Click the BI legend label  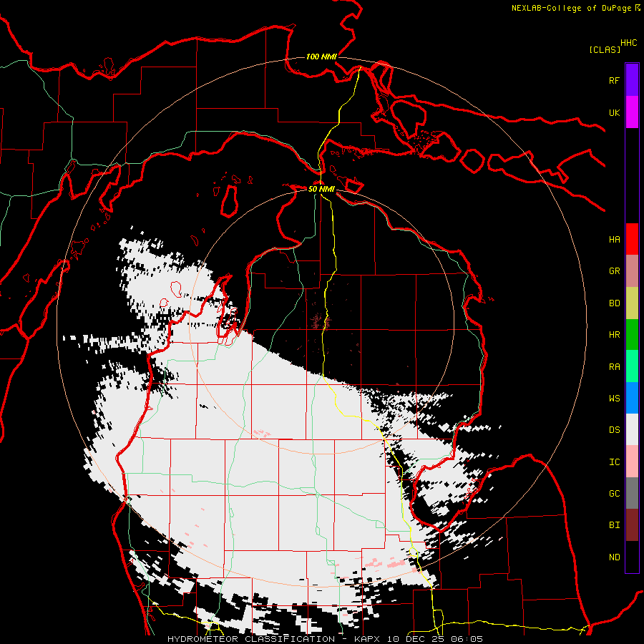pos(614,525)
